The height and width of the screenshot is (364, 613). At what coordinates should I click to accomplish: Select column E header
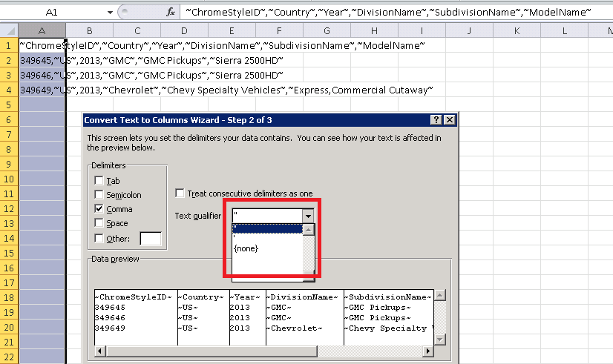pos(232,30)
